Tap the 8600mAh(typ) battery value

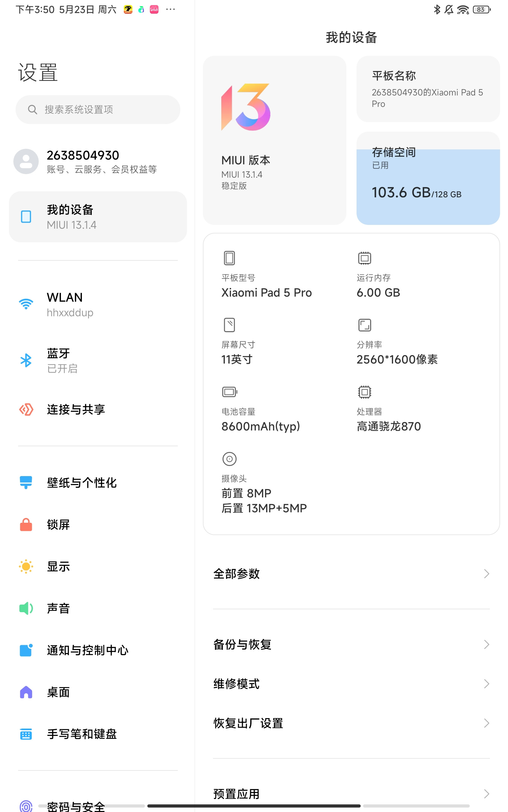click(x=261, y=426)
